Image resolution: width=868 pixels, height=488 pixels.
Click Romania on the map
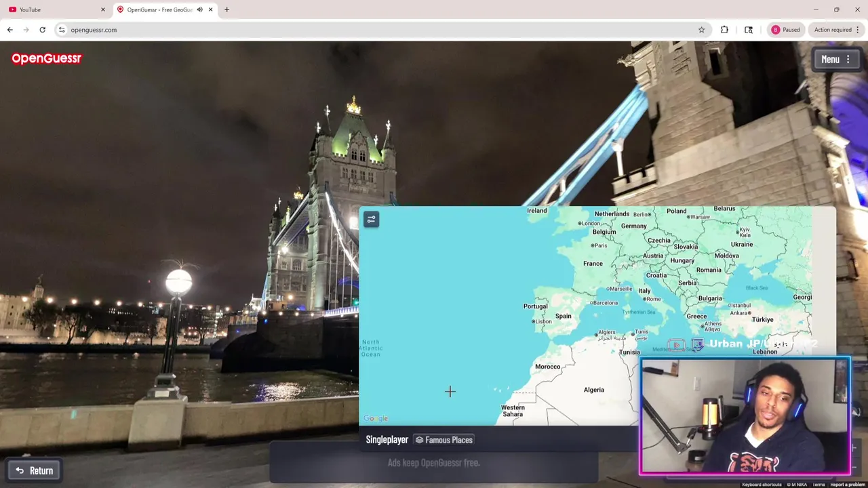pos(709,270)
